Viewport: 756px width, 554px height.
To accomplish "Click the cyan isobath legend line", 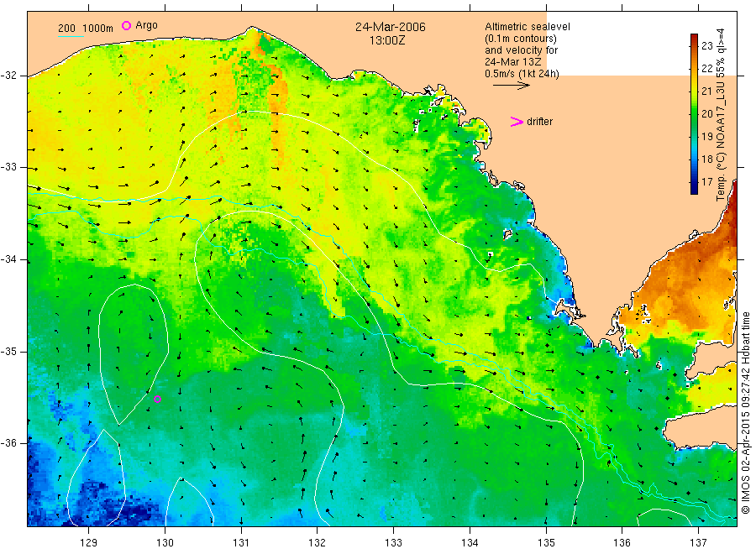I will [x=71, y=36].
